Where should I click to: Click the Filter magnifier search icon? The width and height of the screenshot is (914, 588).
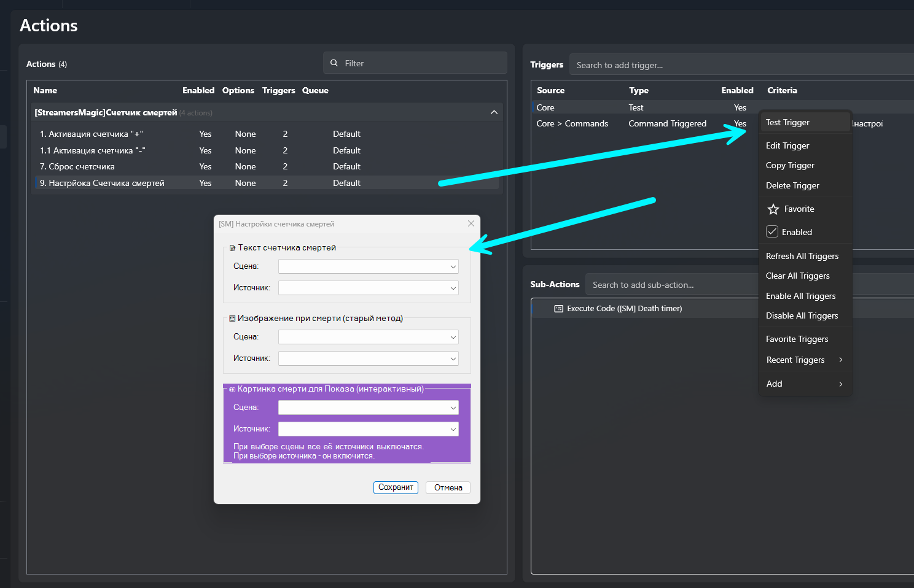point(334,63)
